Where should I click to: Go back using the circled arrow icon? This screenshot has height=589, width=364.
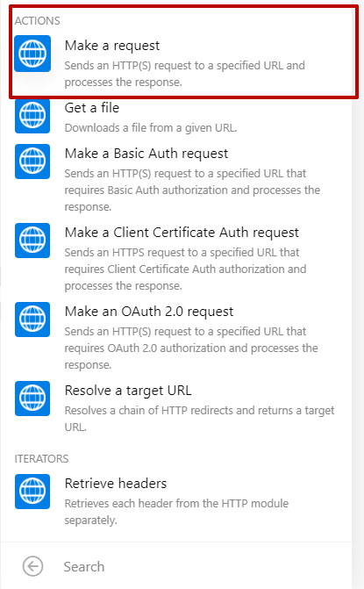click(x=32, y=566)
